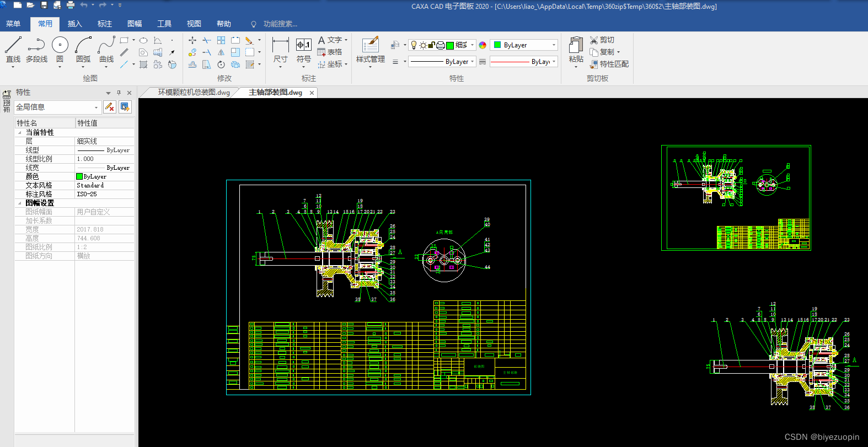Click the Coordinate (坐标) button
868x447 pixels.
(330, 64)
